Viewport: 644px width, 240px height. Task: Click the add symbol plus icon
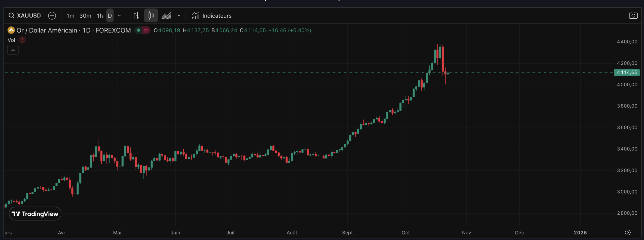click(x=52, y=16)
